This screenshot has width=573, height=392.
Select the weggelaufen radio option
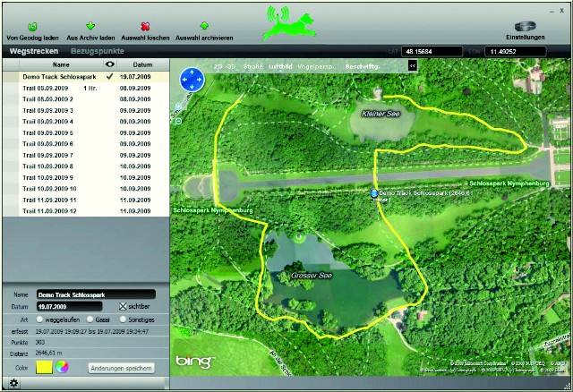point(40,319)
